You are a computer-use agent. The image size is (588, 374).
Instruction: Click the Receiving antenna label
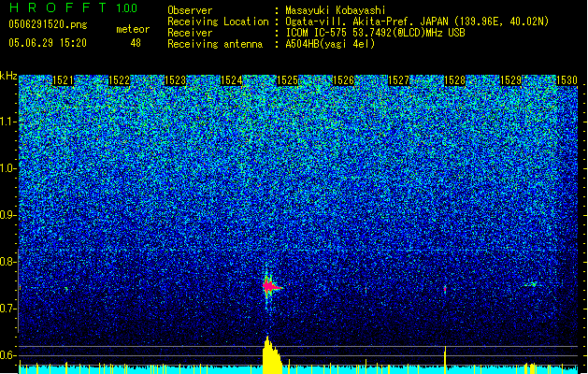215,44
